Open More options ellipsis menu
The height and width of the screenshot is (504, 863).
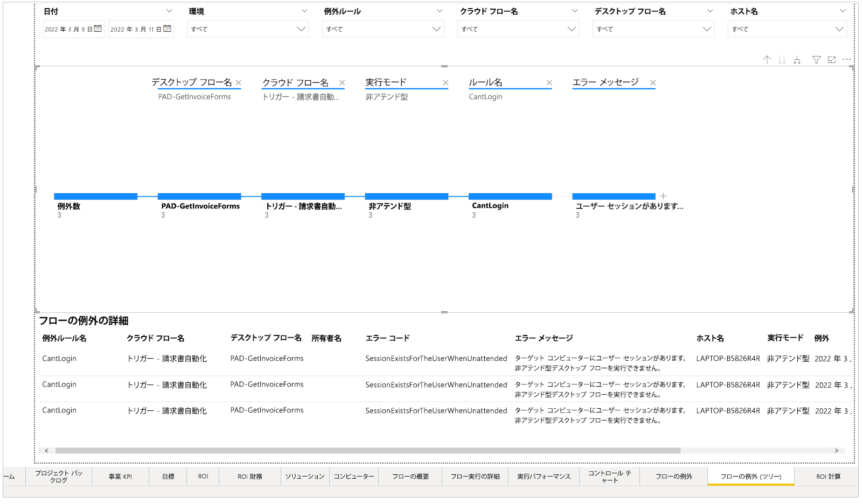[847, 60]
